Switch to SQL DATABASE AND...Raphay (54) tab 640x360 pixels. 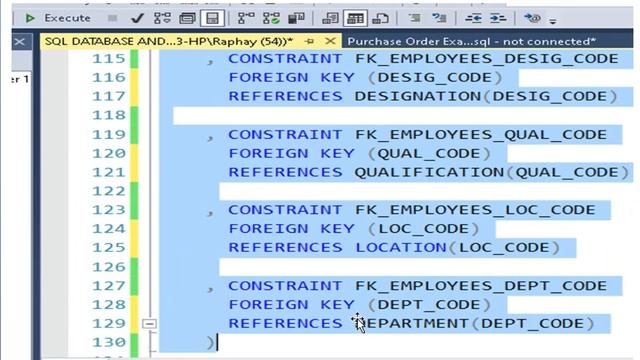[169, 42]
